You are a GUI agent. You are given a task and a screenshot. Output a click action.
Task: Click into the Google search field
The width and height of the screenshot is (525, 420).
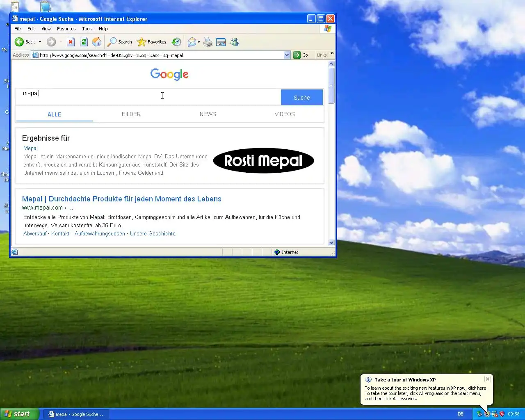[148, 97]
